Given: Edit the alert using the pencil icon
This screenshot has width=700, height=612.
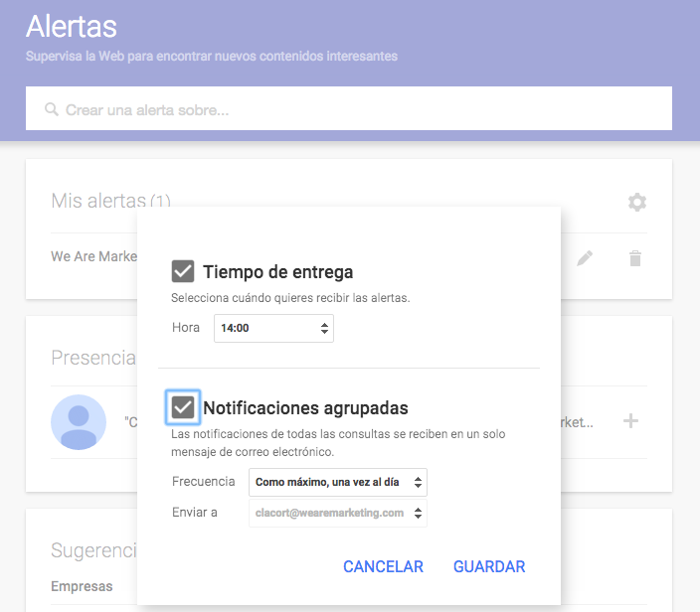Looking at the screenshot, I should pos(585,258).
